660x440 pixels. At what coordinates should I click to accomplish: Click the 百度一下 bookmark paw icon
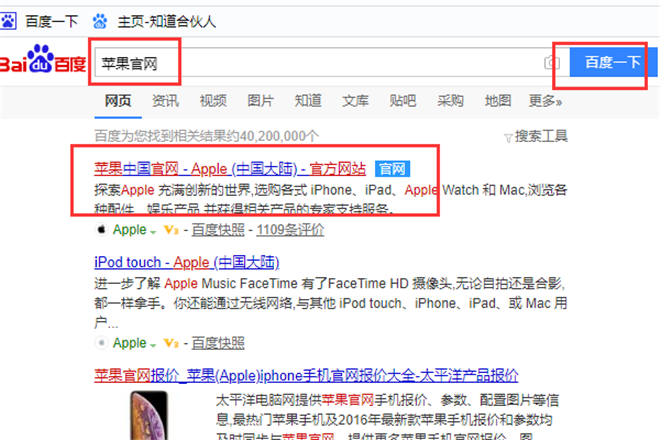(x=8, y=21)
